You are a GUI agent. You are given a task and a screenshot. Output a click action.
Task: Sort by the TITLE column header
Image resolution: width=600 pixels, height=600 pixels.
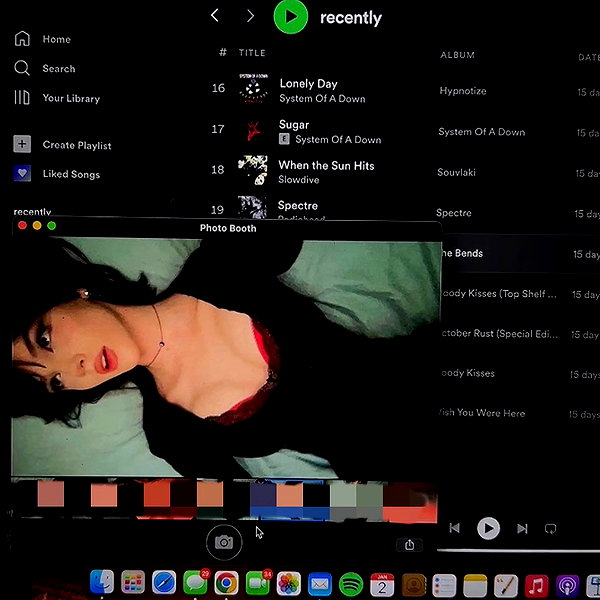click(252, 53)
